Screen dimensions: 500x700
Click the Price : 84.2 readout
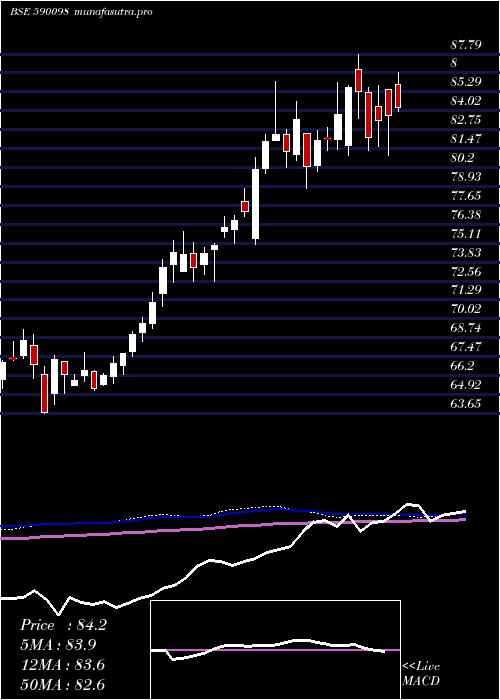coord(63,625)
